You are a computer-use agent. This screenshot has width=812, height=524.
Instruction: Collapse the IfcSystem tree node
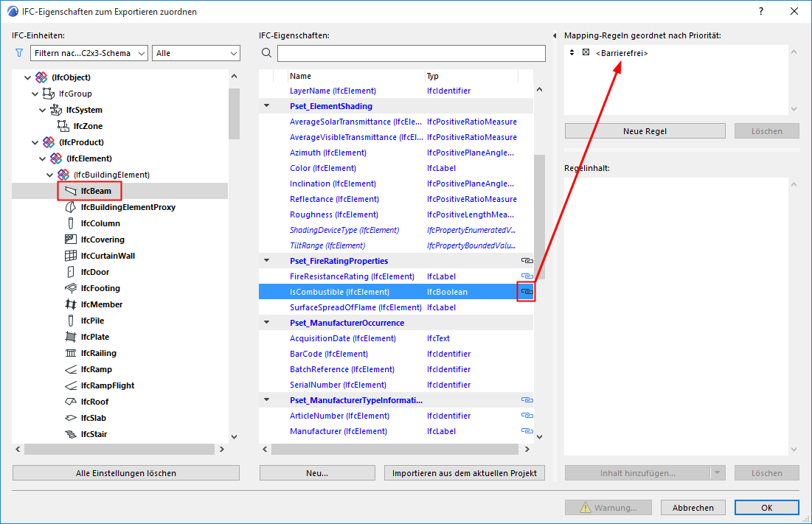point(42,110)
